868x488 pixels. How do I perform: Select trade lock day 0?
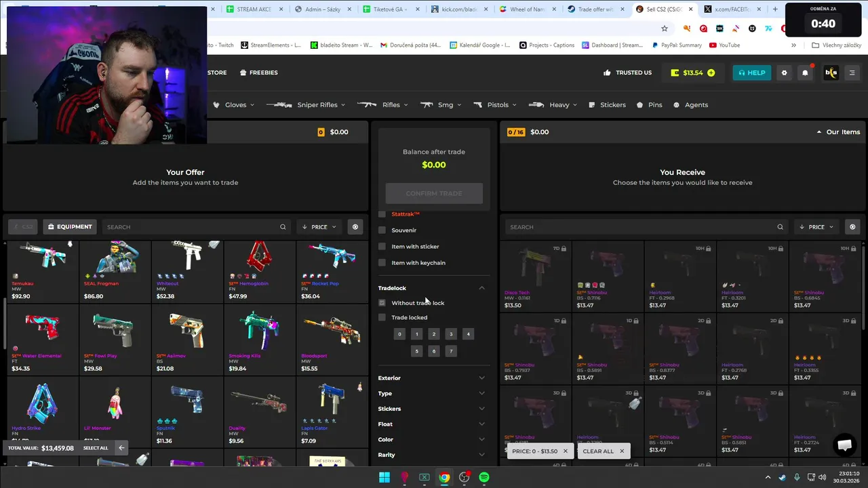pyautogui.click(x=399, y=334)
